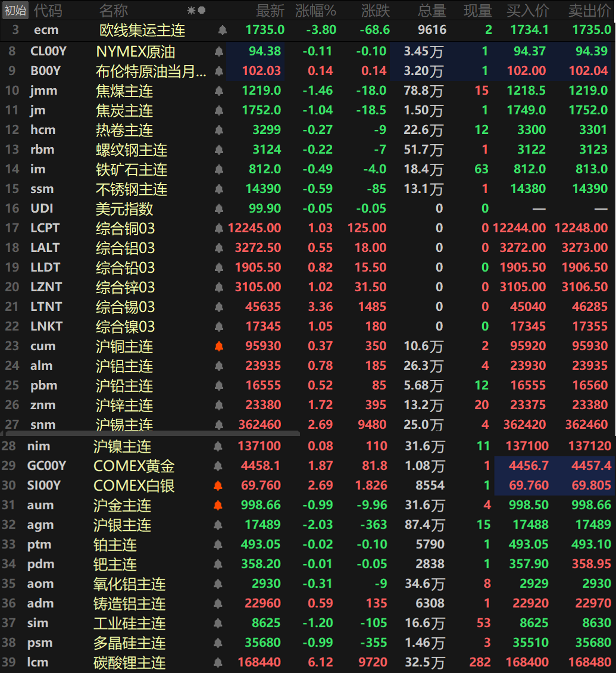Screen dimensions: 616x673
Task: Sort by the 最新 price column header
Action: (x=270, y=10)
